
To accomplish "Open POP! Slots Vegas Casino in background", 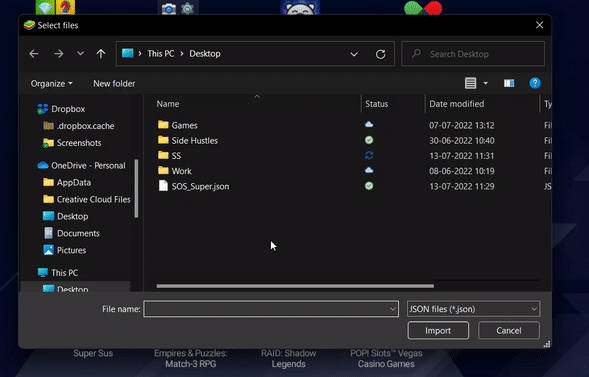I will (x=386, y=359).
